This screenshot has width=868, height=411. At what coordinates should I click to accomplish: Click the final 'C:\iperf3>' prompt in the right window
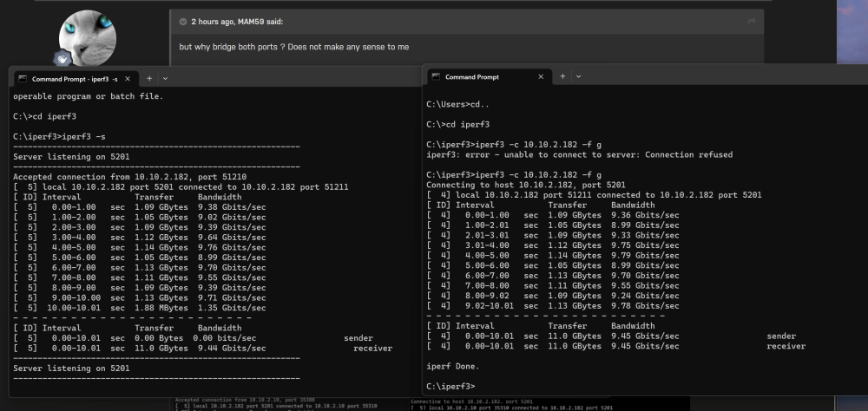(x=451, y=386)
